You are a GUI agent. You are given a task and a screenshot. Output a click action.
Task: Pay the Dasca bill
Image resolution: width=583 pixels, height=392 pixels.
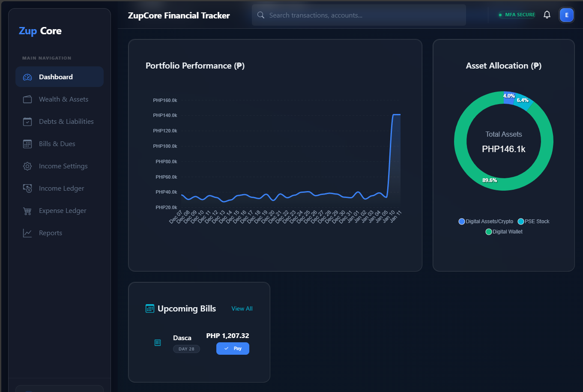(233, 348)
